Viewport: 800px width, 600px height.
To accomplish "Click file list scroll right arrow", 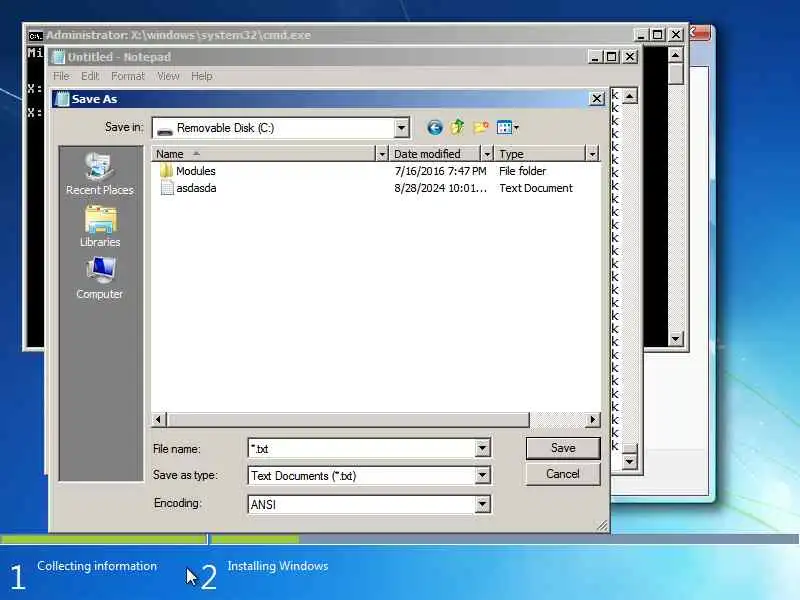I will (592, 419).
